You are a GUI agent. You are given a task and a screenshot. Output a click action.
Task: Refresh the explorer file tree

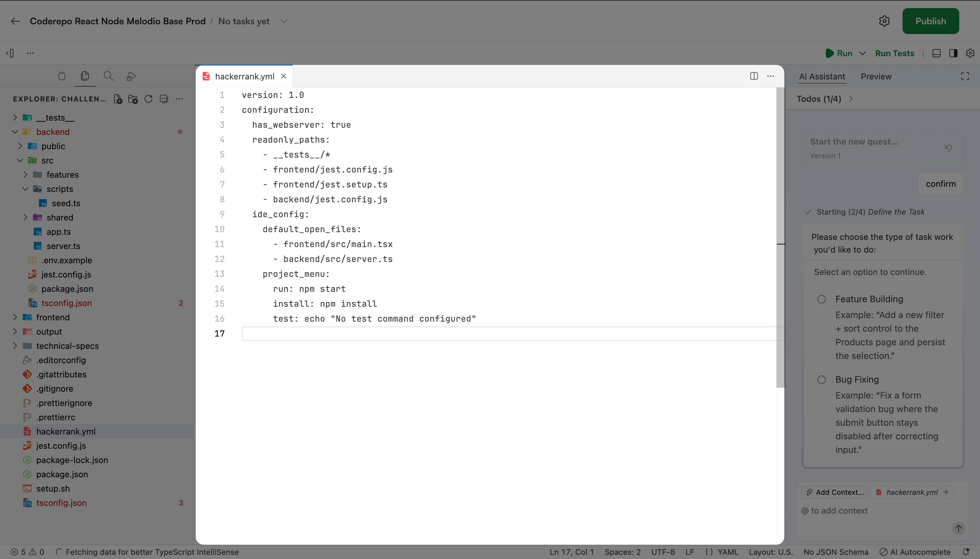coord(148,99)
